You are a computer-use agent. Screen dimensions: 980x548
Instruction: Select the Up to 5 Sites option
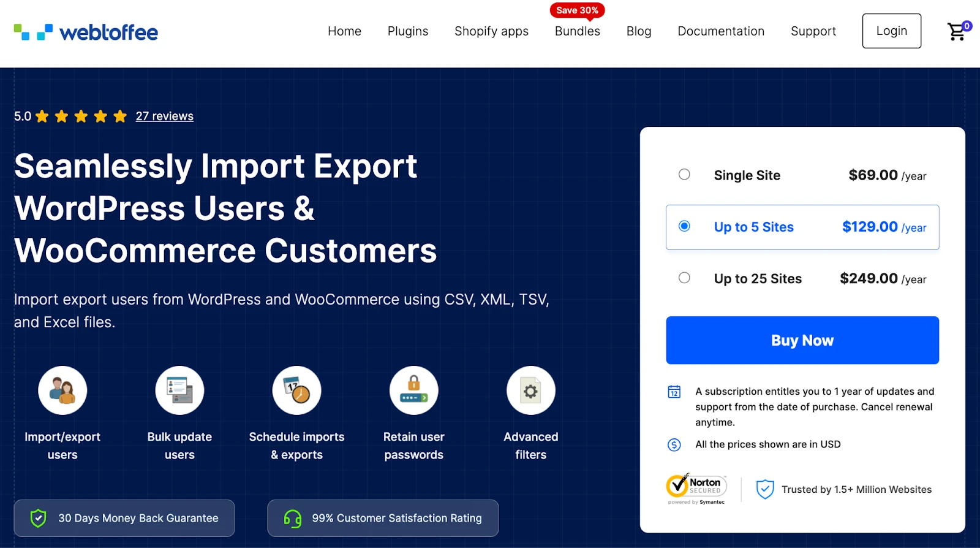pos(684,226)
